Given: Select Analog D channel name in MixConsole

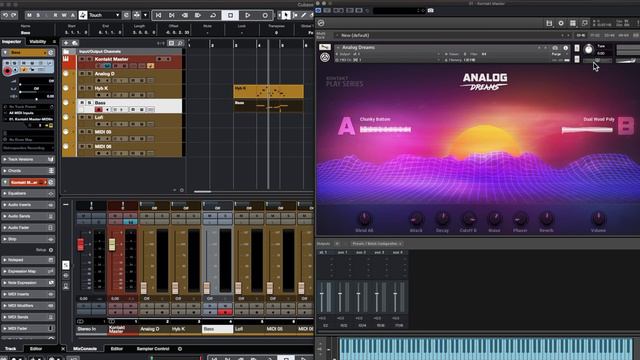Looking at the screenshot, I should point(154,329).
